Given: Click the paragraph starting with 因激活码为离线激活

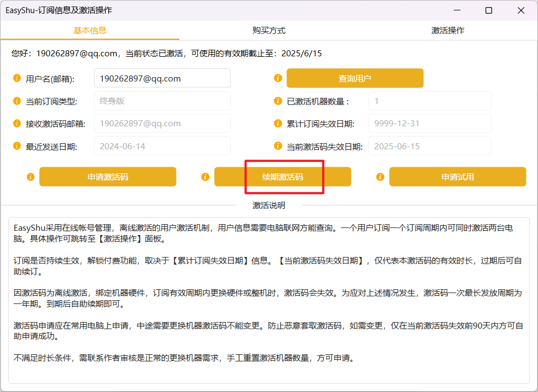Looking at the screenshot, I should point(267,299).
